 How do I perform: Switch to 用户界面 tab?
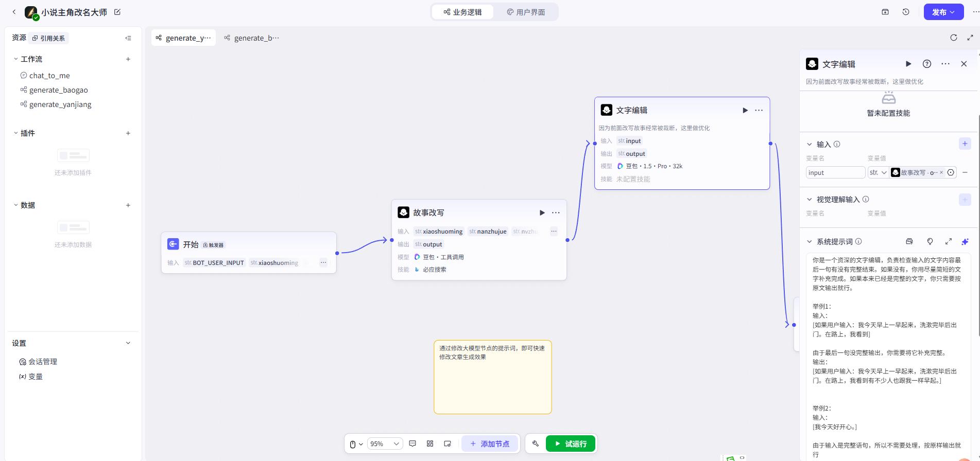(525, 12)
